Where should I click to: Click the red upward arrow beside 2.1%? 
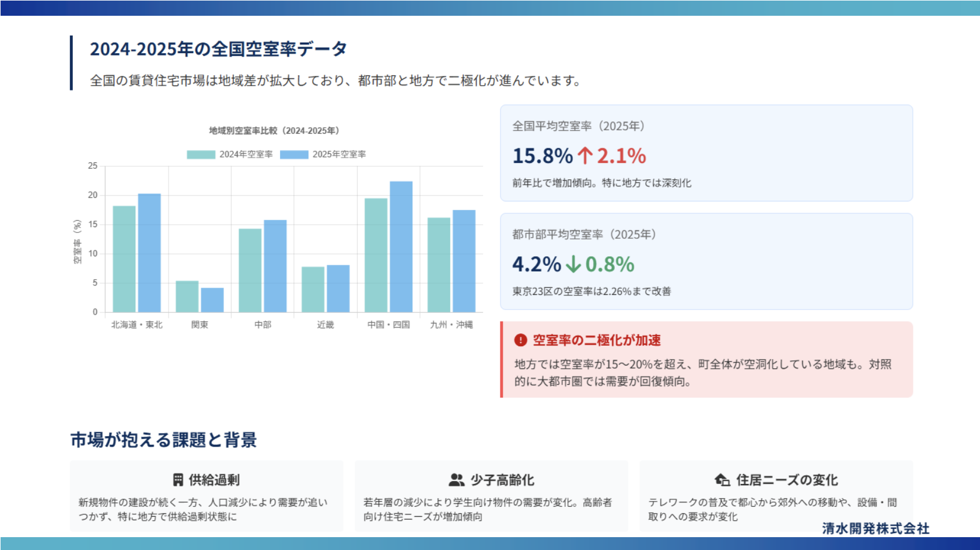point(585,156)
